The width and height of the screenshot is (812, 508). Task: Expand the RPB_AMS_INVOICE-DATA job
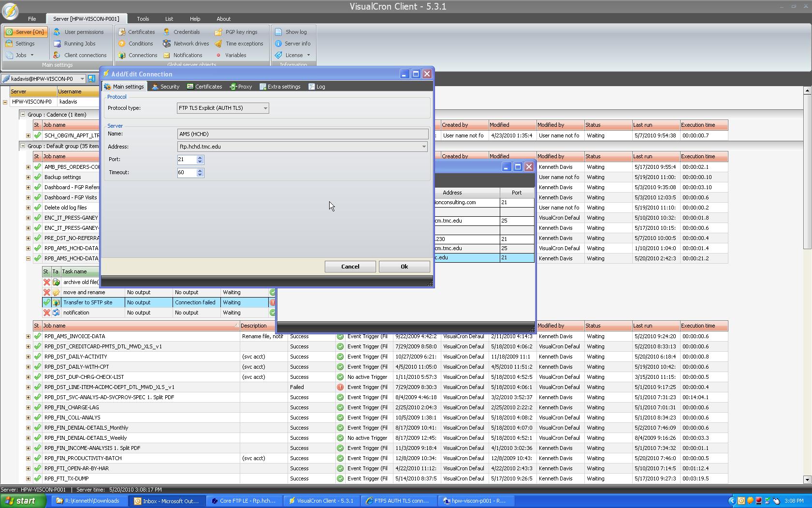(28, 336)
